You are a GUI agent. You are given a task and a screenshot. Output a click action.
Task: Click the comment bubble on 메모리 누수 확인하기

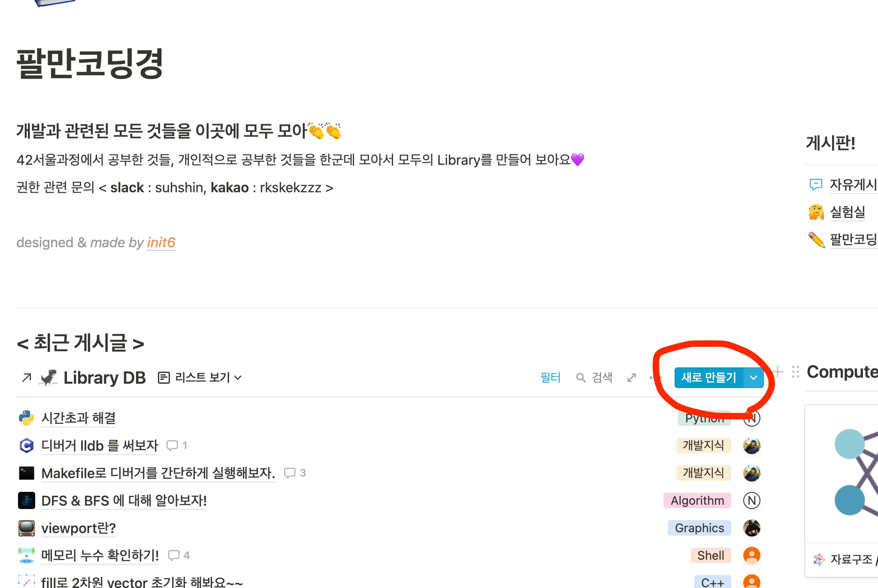pyautogui.click(x=174, y=555)
